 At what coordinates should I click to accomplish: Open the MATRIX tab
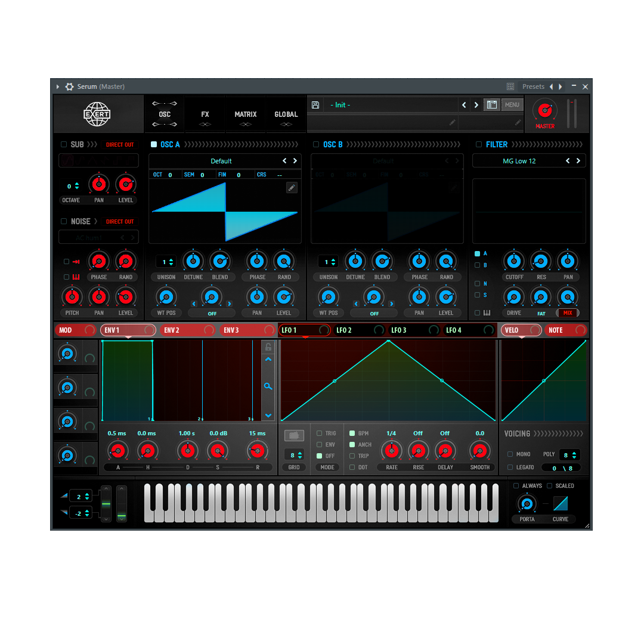246,114
